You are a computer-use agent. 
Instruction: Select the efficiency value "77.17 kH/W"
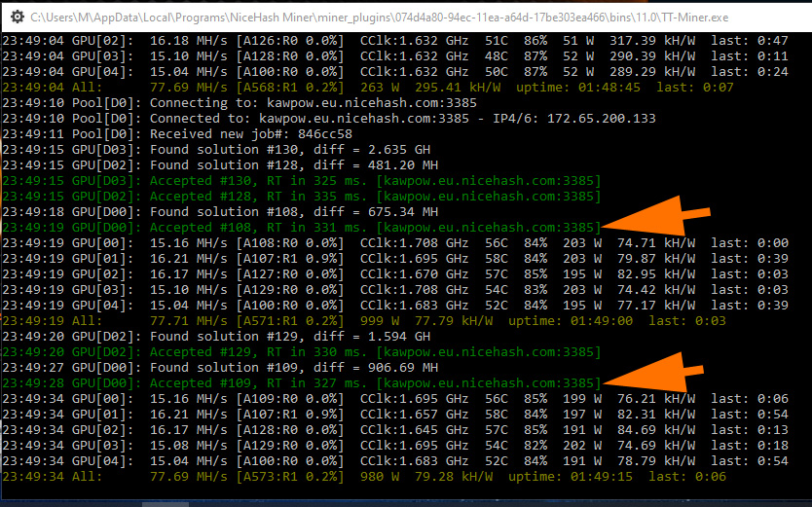tap(656, 305)
